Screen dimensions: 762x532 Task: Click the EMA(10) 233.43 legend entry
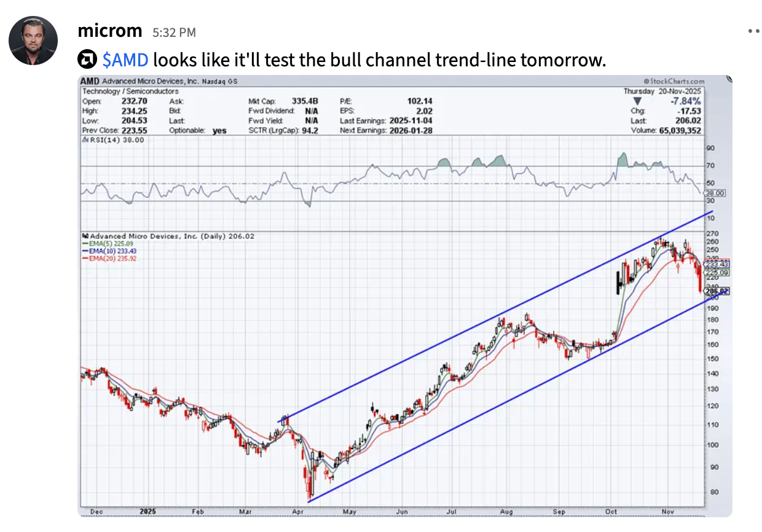coord(111,251)
